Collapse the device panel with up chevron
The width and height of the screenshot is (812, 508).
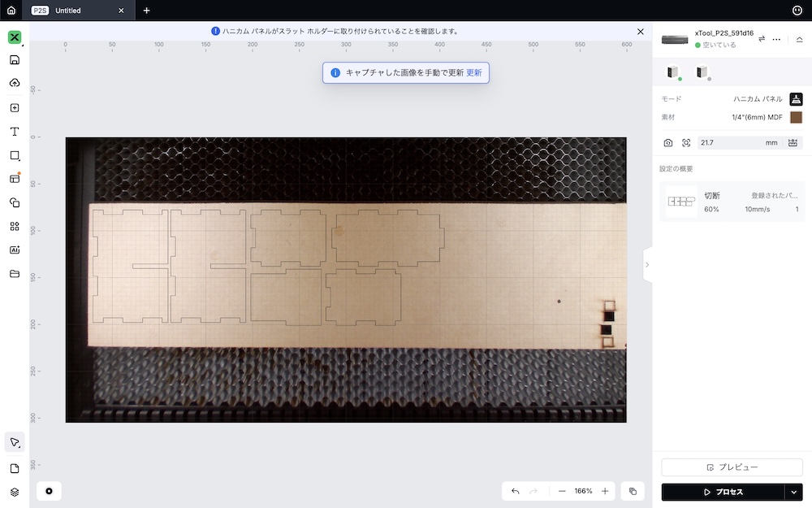tap(799, 39)
